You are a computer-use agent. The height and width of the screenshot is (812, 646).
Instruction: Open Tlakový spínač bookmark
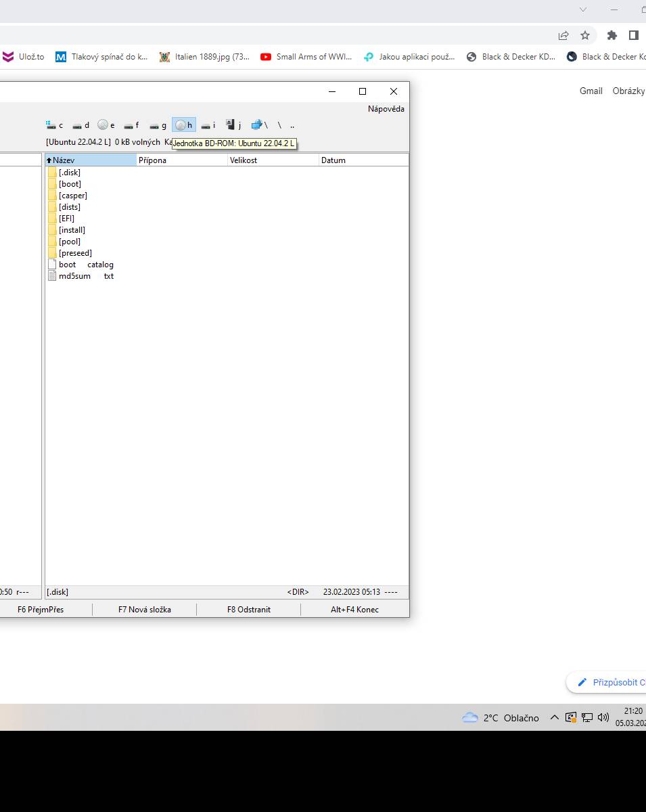(x=101, y=57)
